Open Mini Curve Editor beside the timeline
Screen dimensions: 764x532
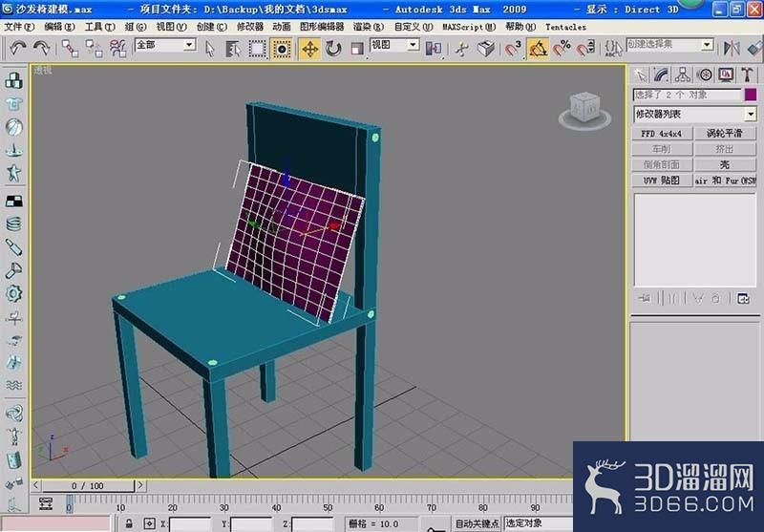pos(46,503)
